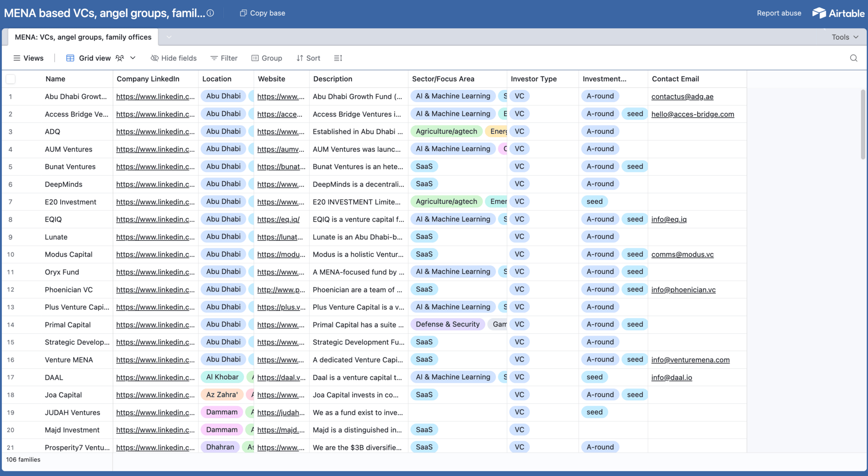The width and height of the screenshot is (868, 476).
Task: Open the contactus@adg.ae email link
Action: tap(682, 96)
